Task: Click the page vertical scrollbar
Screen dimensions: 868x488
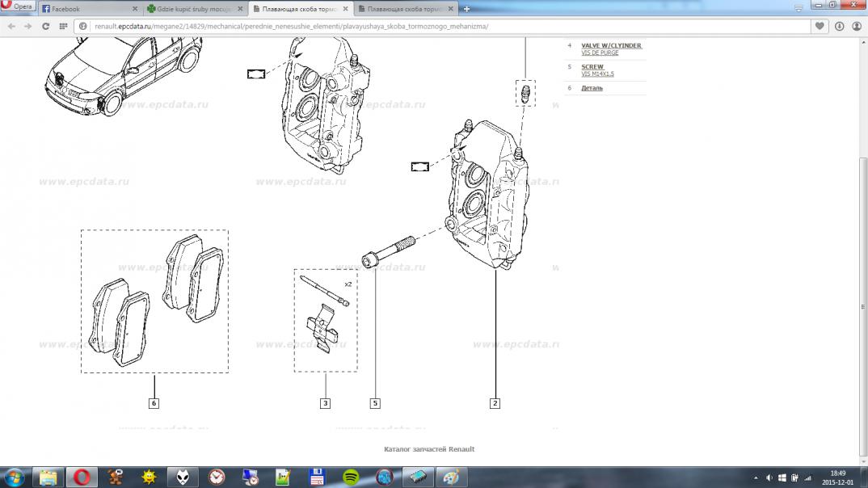Action: [x=863, y=307]
